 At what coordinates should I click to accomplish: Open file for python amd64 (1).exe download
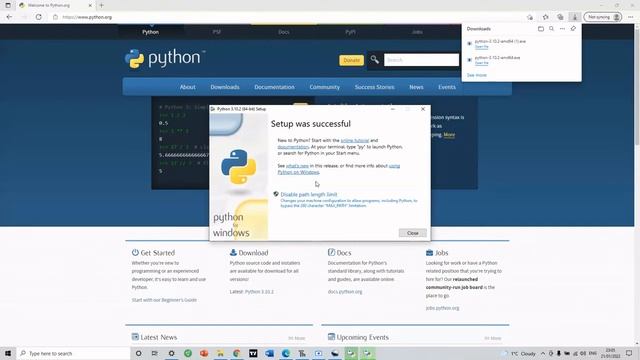tap(482, 47)
